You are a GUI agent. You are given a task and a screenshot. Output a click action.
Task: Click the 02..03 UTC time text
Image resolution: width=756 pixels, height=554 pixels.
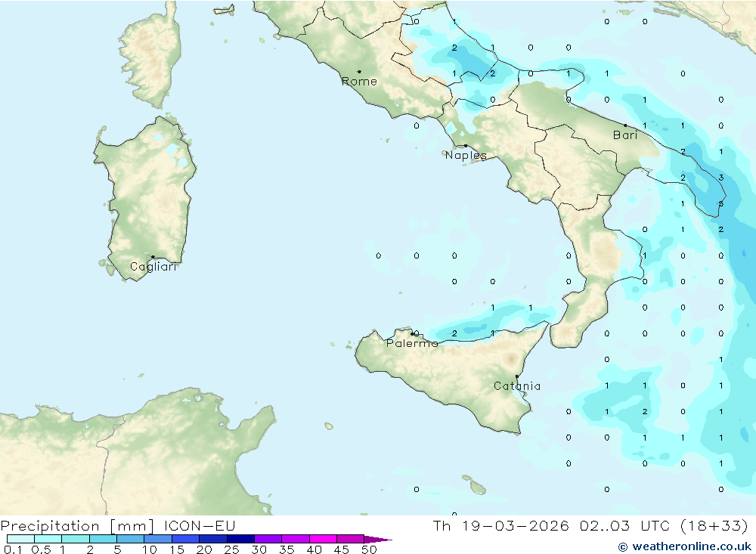[625, 525]
